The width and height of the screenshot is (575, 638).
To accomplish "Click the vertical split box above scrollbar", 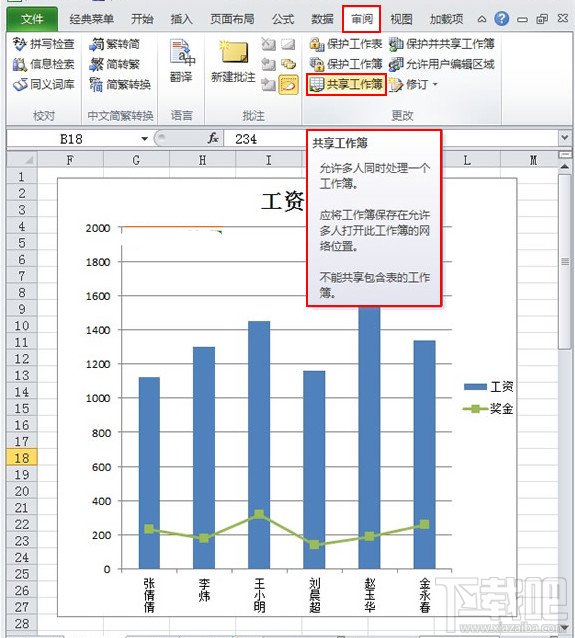I will (565, 155).
